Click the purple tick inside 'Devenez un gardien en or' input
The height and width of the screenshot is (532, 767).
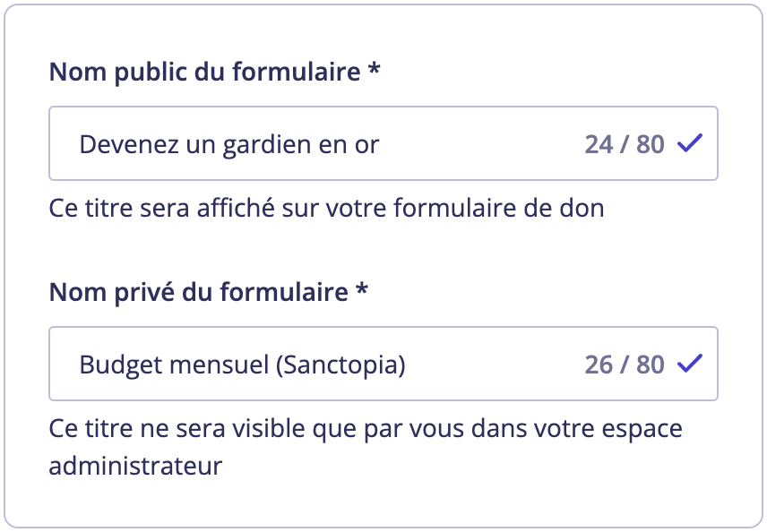click(x=688, y=142)
